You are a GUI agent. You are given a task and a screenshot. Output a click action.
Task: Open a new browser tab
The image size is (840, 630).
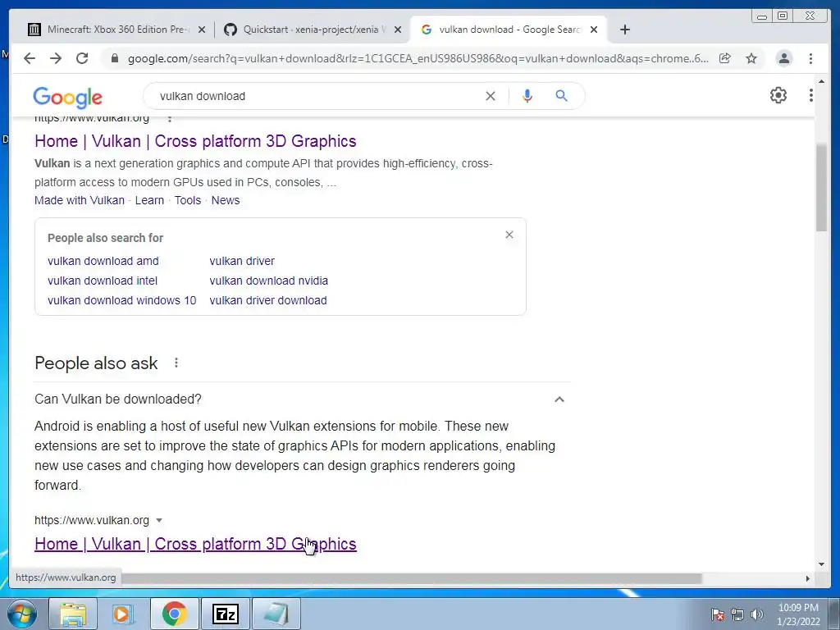click(x=624, y=30)
